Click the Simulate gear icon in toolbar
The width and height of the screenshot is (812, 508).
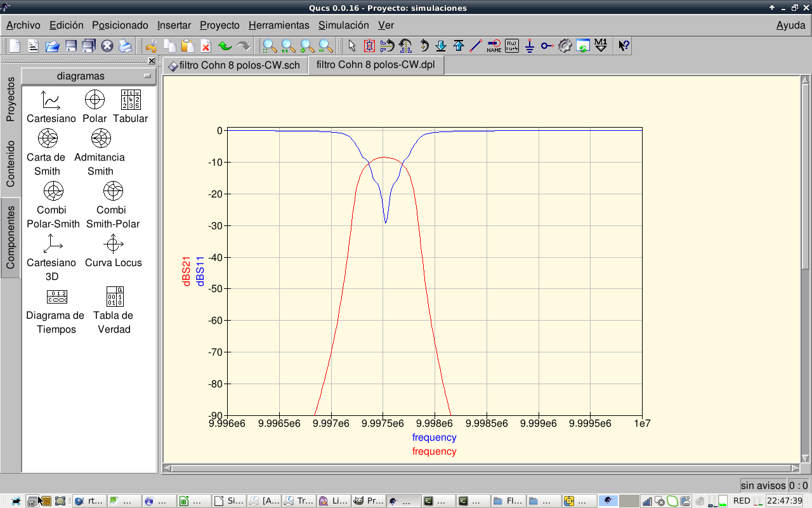[x=565, y=46]
